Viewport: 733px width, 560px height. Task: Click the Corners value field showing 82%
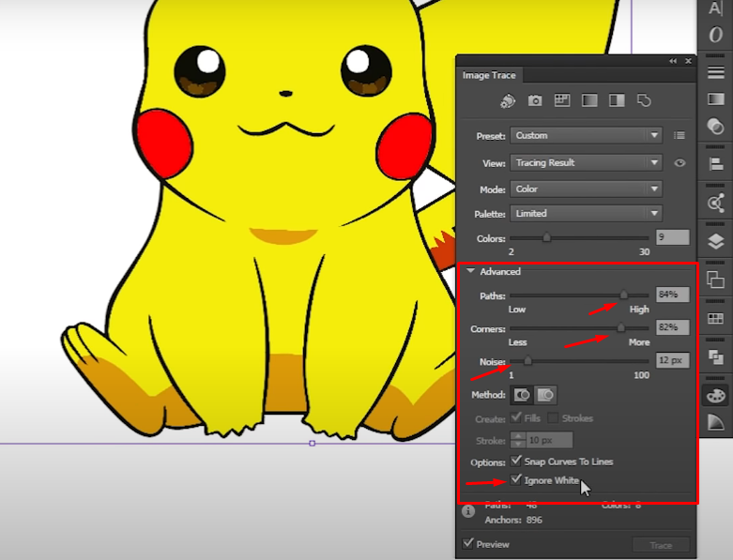tap(672, 327)
